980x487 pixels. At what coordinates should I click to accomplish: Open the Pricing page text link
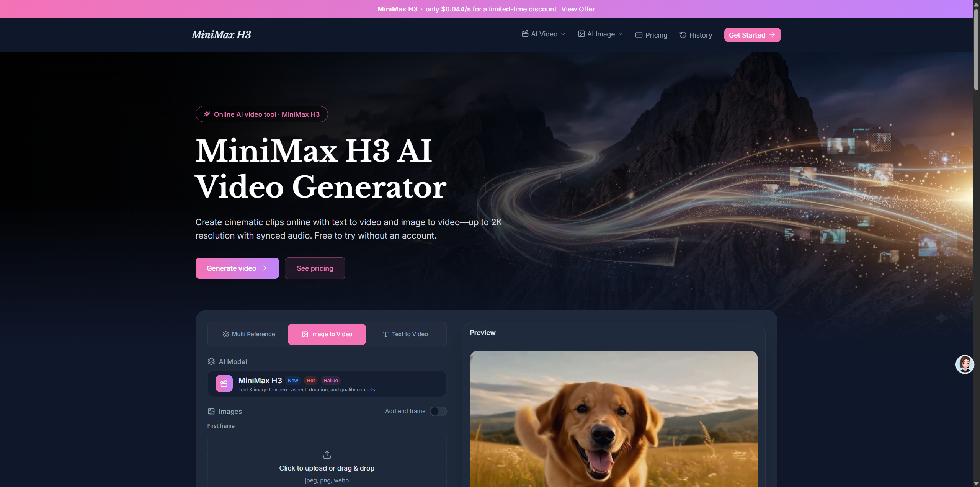(656, 35)
